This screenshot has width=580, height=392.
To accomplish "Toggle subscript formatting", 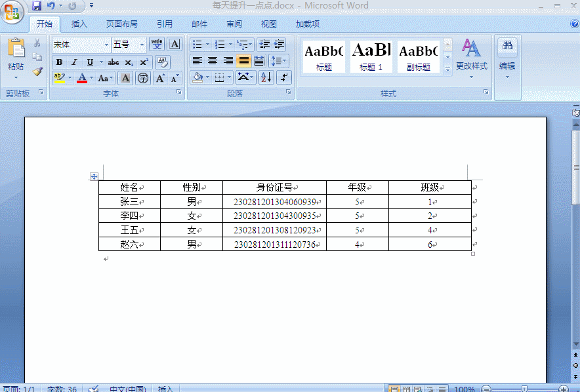I will pos(129,62).
